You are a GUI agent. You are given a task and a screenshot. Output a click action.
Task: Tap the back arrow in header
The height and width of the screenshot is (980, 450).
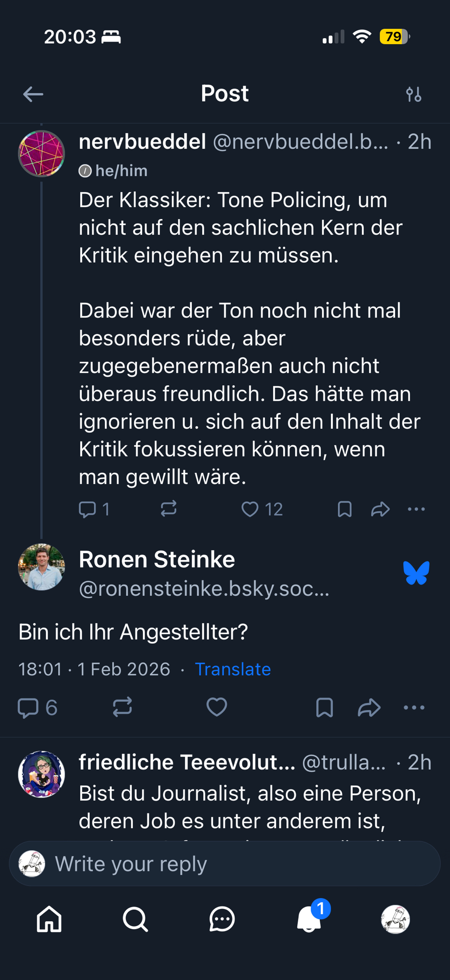click(x=33, y=94)
